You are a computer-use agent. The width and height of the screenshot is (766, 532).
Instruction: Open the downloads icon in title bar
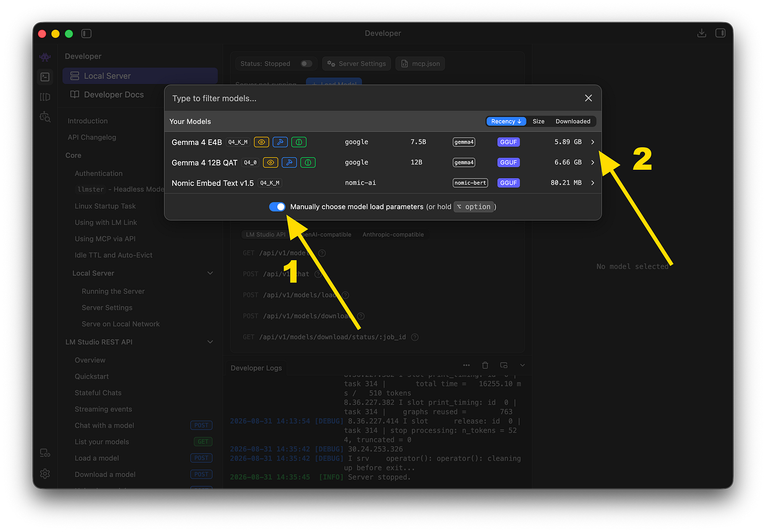(701, 33)
